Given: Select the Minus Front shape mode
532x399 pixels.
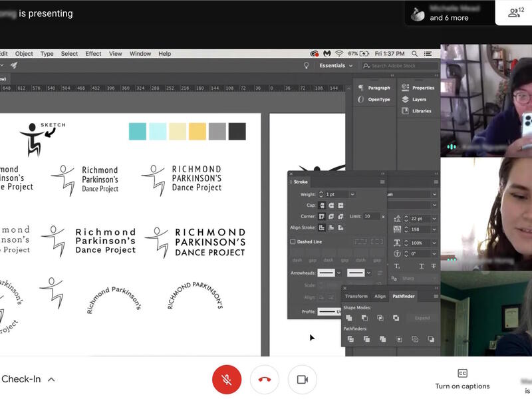Looking at the screenshot, I should (364, 317).
